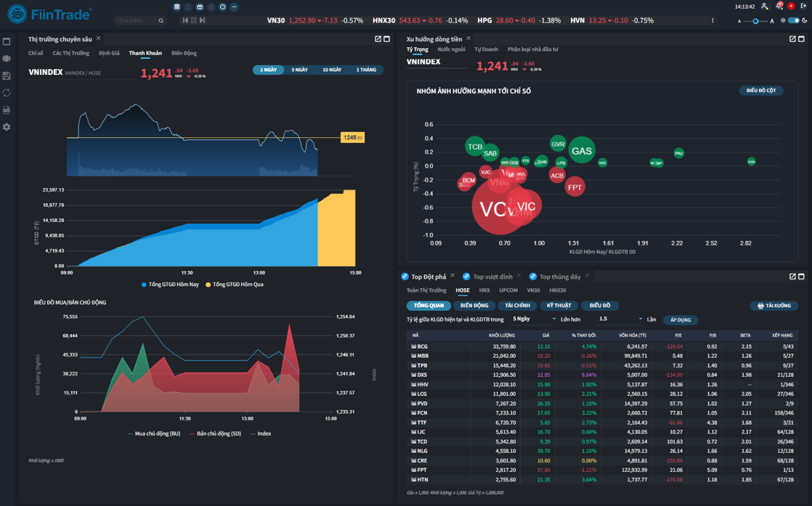Screen dimensions: 812x506
Task: Switch to Biến Động tab
Action: click(x=184, y=53)
